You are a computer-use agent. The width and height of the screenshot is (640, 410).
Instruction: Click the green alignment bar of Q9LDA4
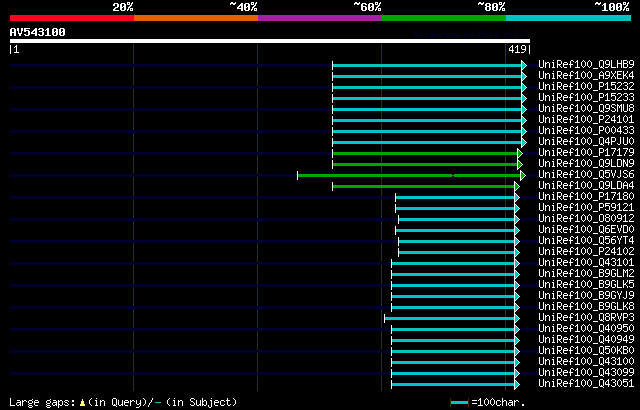point(424,186)
